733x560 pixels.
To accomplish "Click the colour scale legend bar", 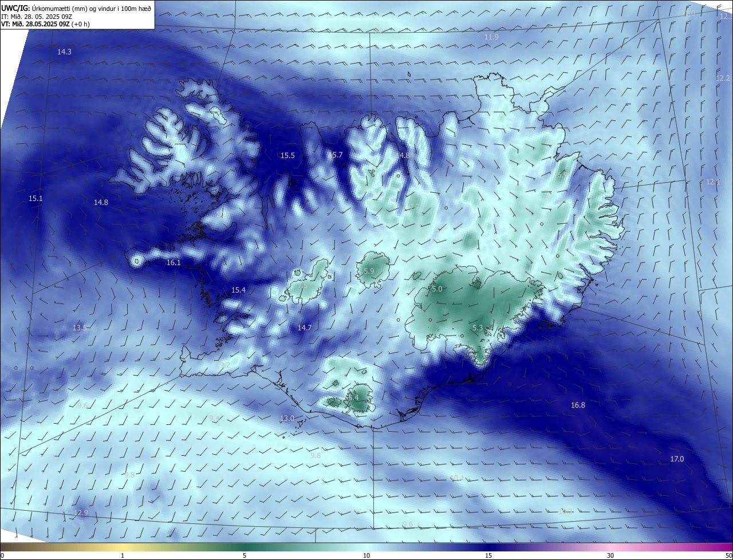I will [x=366, y=547].
